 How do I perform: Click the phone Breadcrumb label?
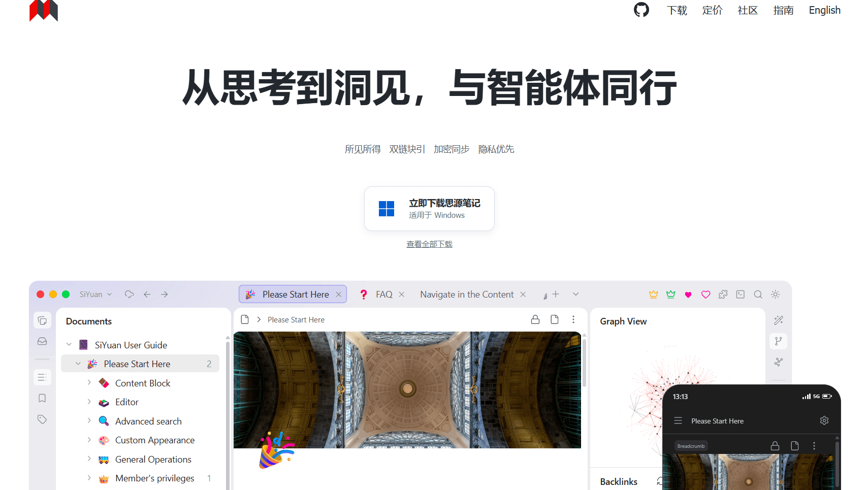691,446
